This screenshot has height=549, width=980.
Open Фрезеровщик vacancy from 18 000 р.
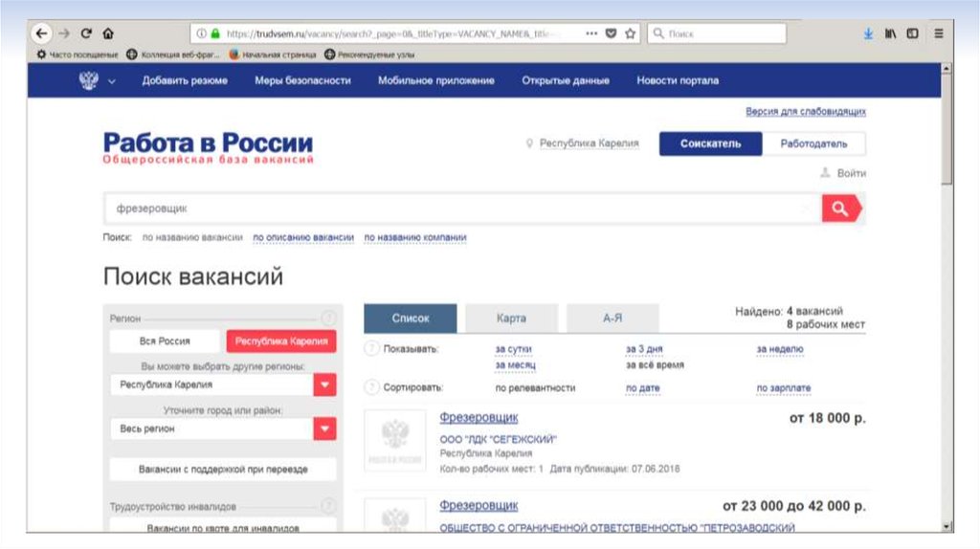pyautogui.click(x=479, y=417)
